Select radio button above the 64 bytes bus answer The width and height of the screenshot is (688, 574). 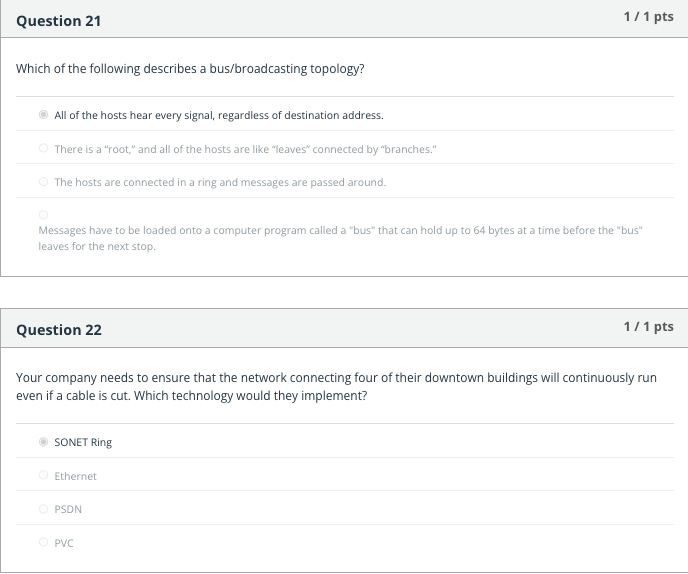(x=43, y=215)
